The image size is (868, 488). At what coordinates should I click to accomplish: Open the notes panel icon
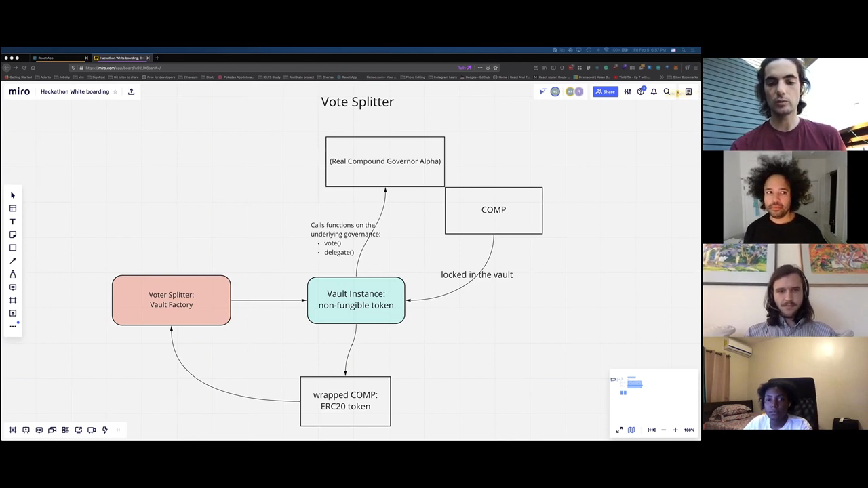click(x=688, y=91)
